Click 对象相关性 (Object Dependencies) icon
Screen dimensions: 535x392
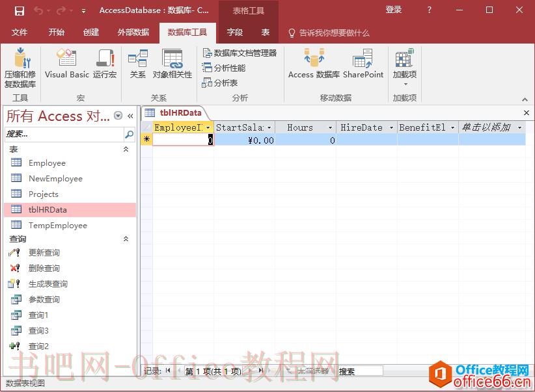tap(172, 64)
